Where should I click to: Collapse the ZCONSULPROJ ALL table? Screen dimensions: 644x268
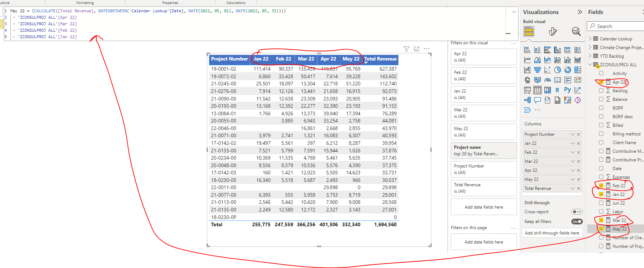coord(590,64)
